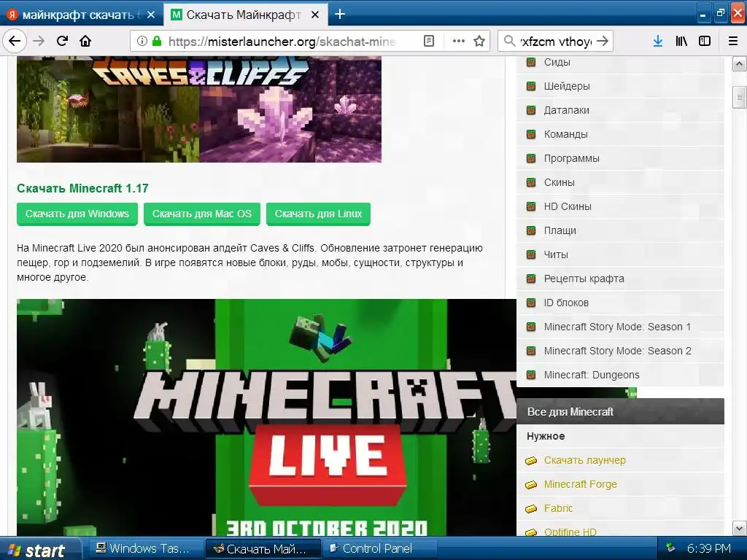Go back to the previous page
747x560 pixels.
tap(15, 41)
